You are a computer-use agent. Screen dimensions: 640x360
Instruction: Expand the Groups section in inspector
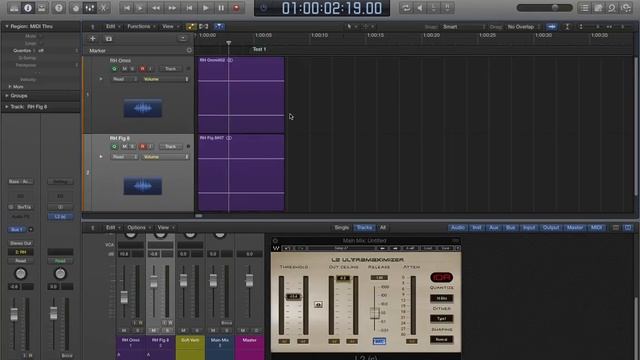point(7,96)
